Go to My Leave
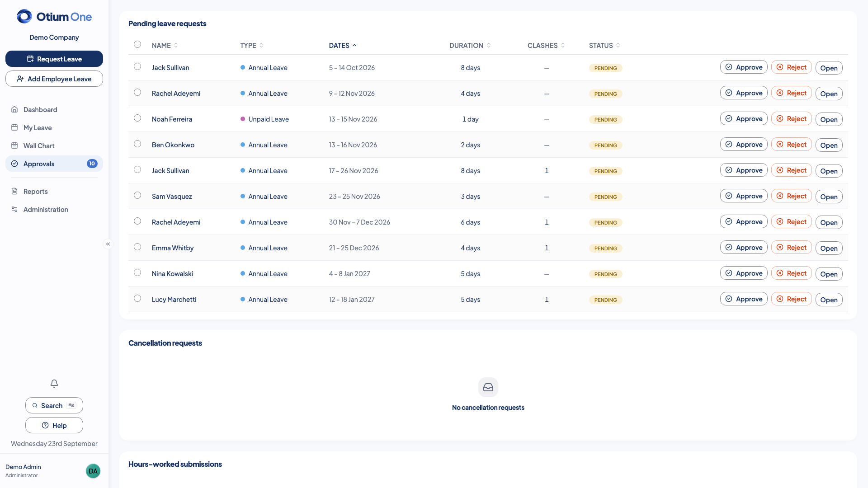868x488 pixels. [54, 127]
